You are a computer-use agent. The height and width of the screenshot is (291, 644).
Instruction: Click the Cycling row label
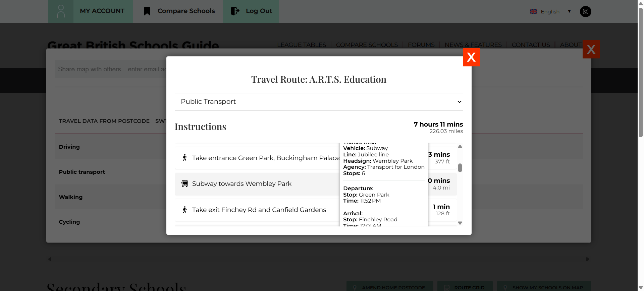69,222
